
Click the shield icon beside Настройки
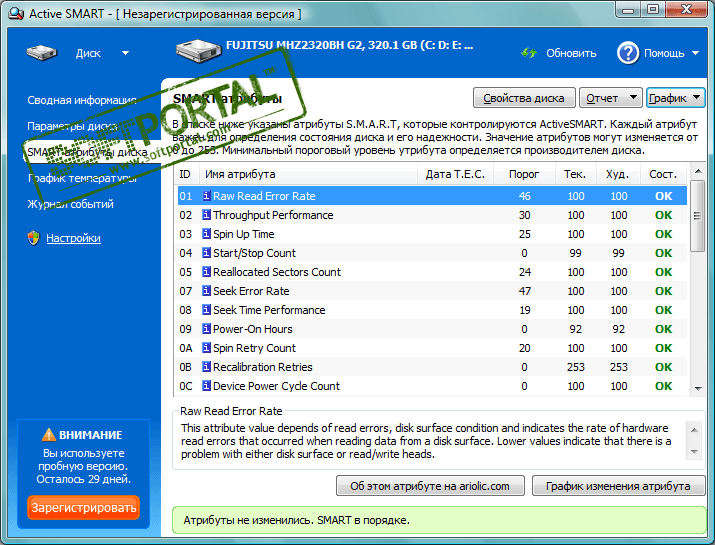34,238
